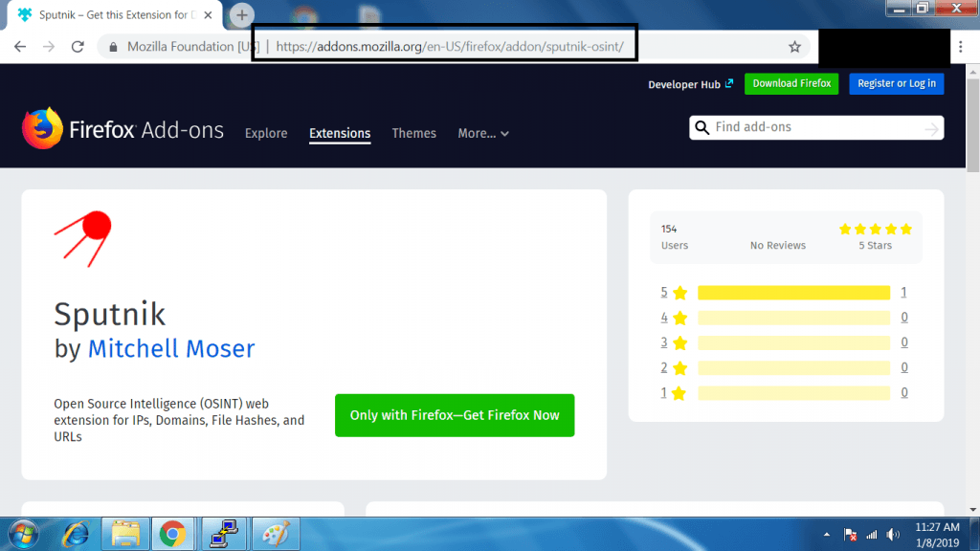This screenshot has width=980, height=551.
Task: Go back to the previous page
Action: tap(20, 47)
